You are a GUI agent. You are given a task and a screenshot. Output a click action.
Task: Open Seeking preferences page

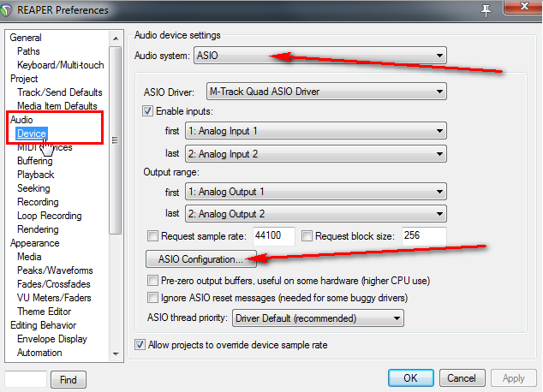tap(33, 188)
